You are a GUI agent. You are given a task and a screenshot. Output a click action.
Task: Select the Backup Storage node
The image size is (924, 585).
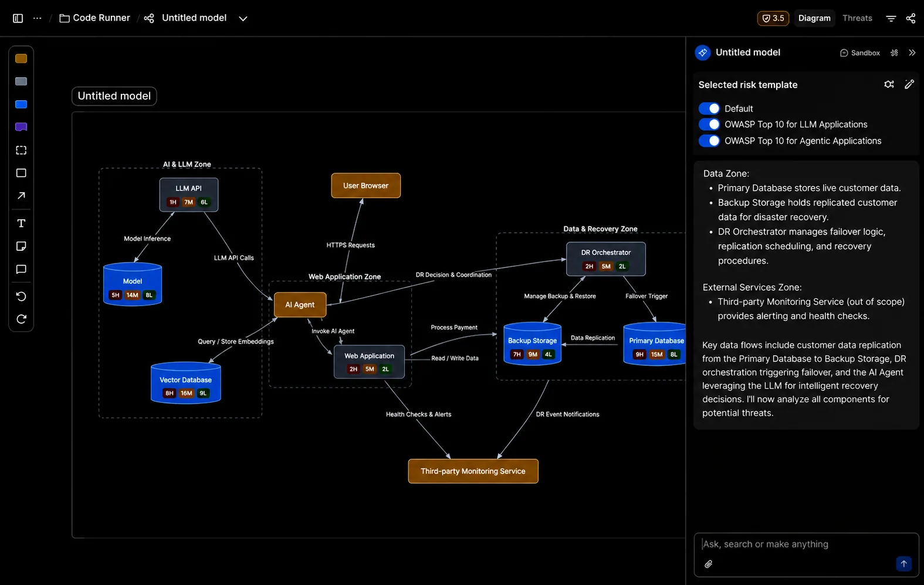click(x=533, y=343)
